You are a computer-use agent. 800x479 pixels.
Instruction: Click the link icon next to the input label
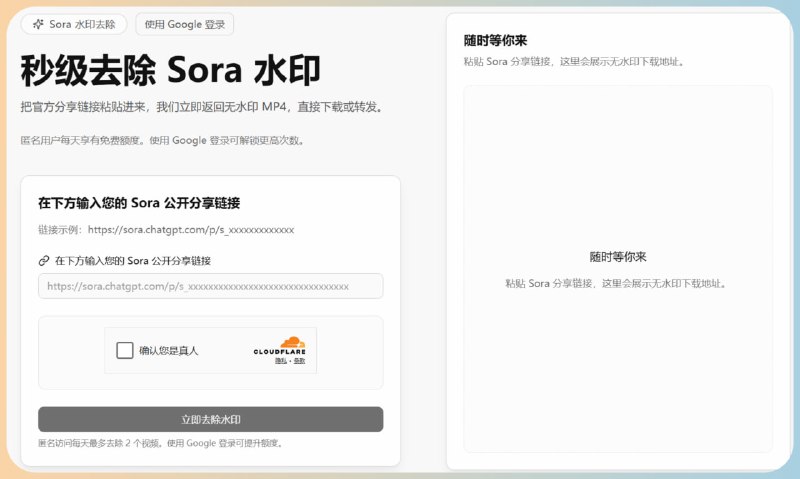pyautogui.click(x=44, y=261)
